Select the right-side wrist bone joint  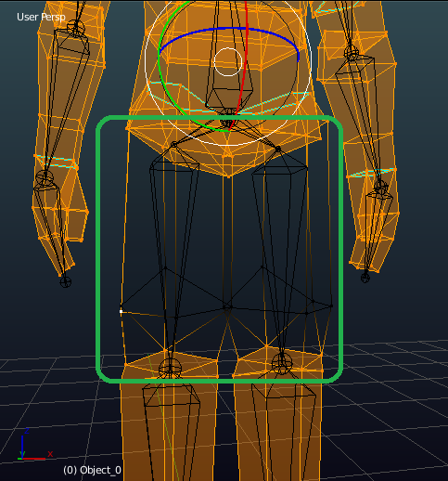pos(380,187)
